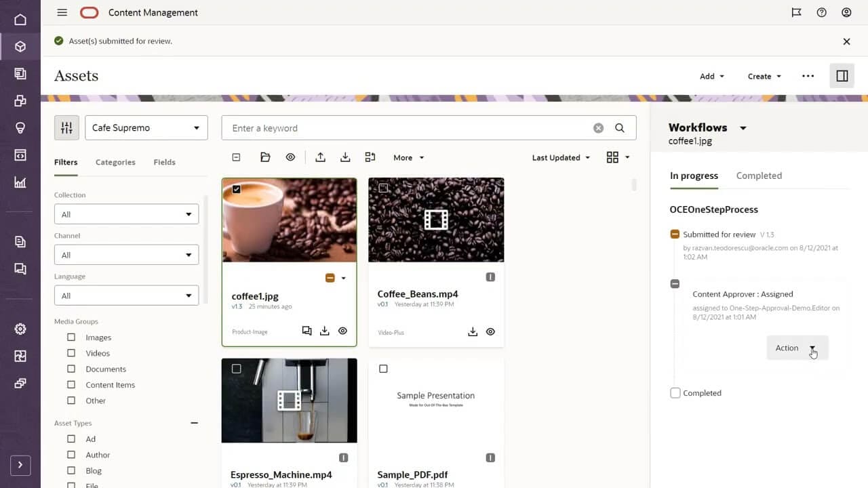
Task: Preview coffee1.jpg with its eye icon
Action: pyautogui.click(x=342, y=331)
